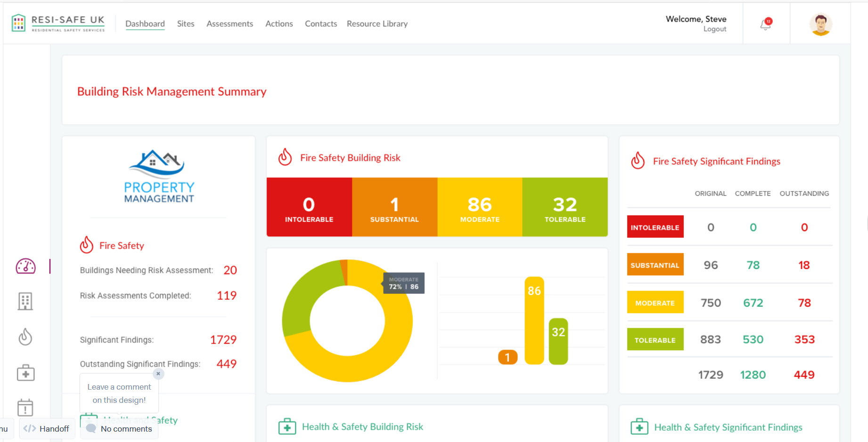Open the Sites menu item
This screenshot has height=442, width=868.
(x=186, y=24)
